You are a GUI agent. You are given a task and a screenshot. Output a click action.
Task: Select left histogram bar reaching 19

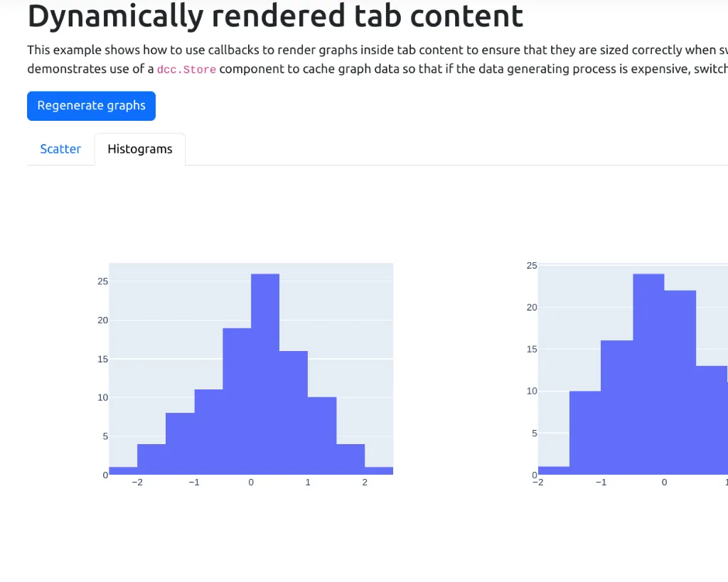click(237, 401)
